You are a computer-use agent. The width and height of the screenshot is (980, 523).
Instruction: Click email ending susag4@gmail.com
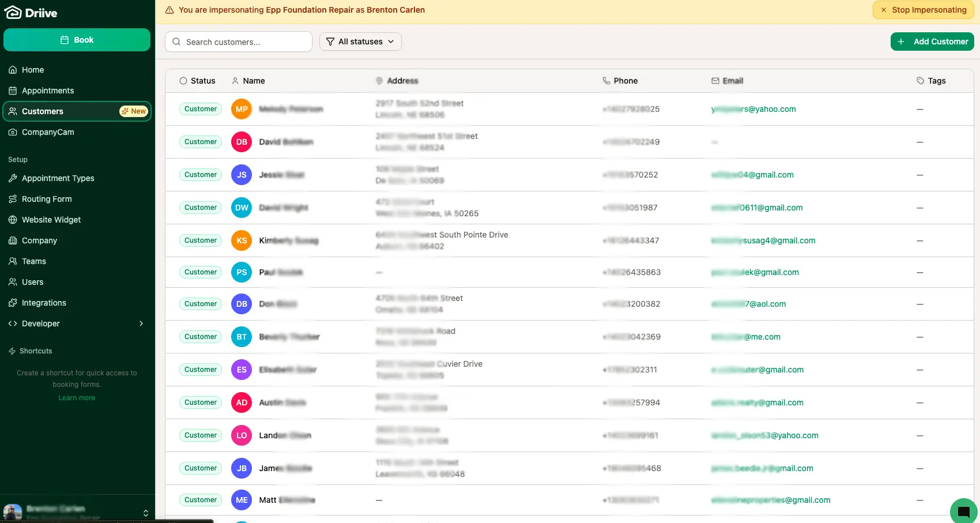[x=763, y=240]
